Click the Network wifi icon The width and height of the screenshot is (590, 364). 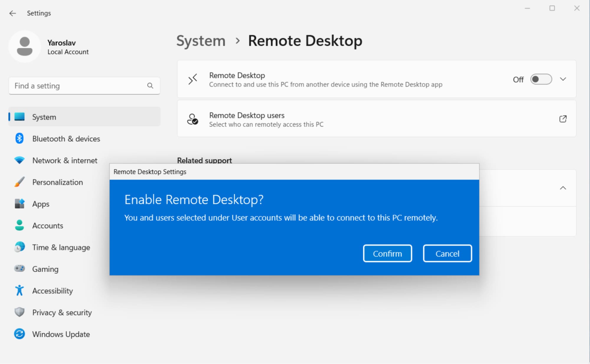click(19, 160)
